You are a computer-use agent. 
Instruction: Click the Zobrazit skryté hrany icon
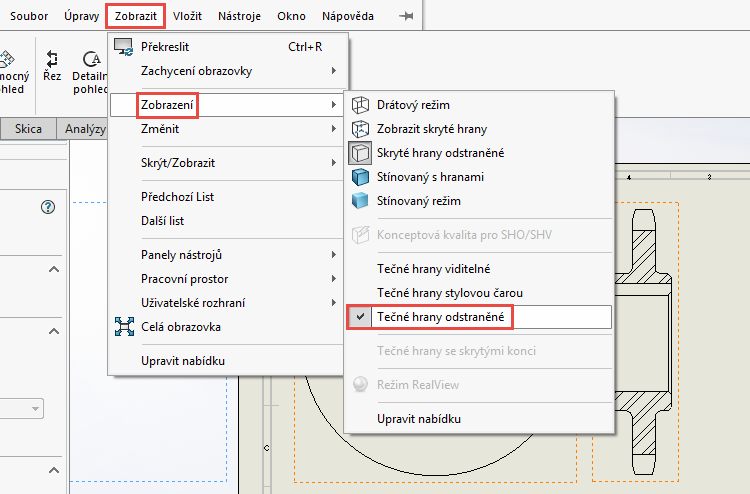360,129
